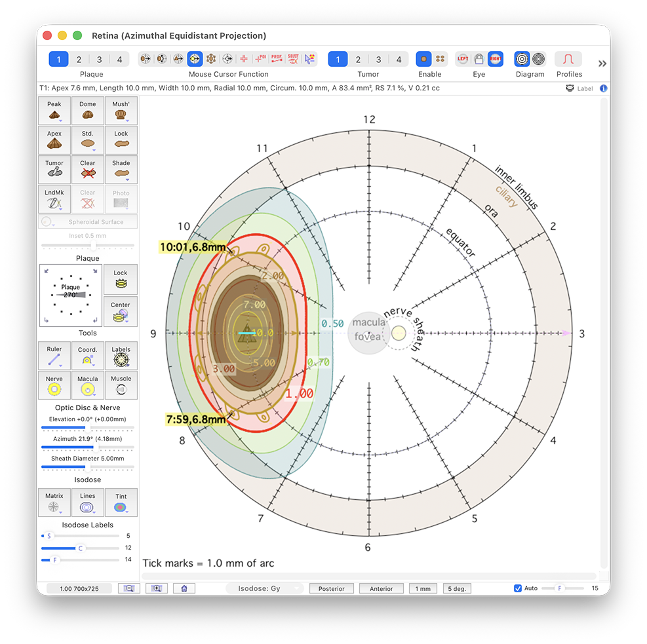Click the Plaque 270° orientation dial
This screenshot has width=647, height=644.
pyautogui.click(x=71, y=295)
